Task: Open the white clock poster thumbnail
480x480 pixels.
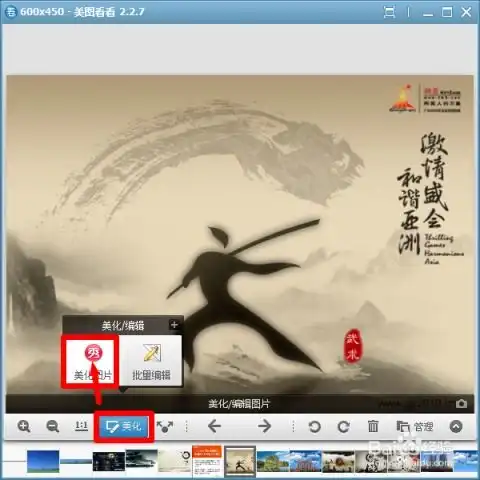Action: coord(174,461)
